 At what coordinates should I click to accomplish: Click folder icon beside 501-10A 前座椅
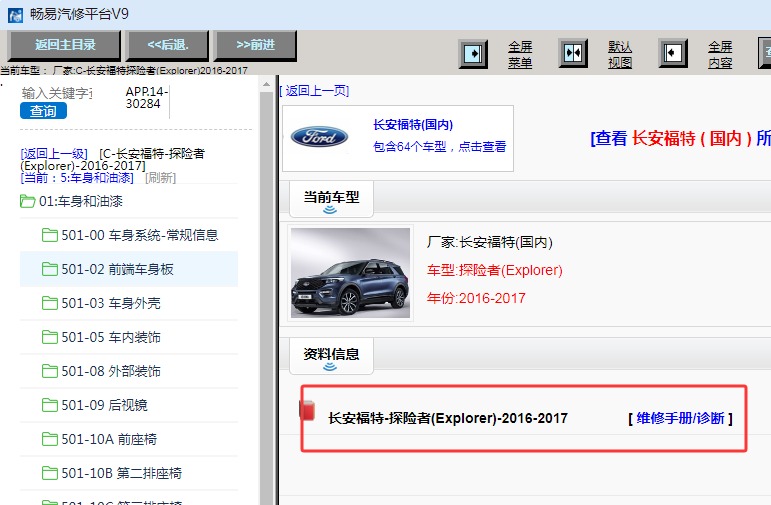(50, 439)
